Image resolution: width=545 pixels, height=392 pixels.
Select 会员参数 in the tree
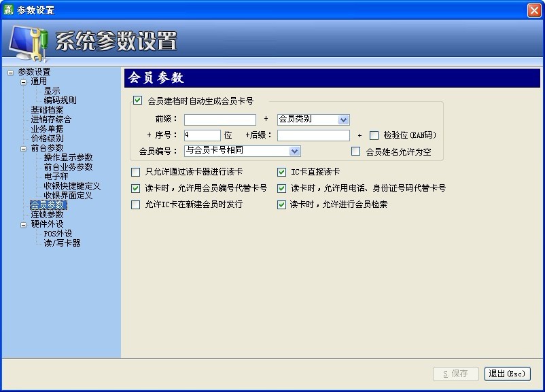pos(48,205)
